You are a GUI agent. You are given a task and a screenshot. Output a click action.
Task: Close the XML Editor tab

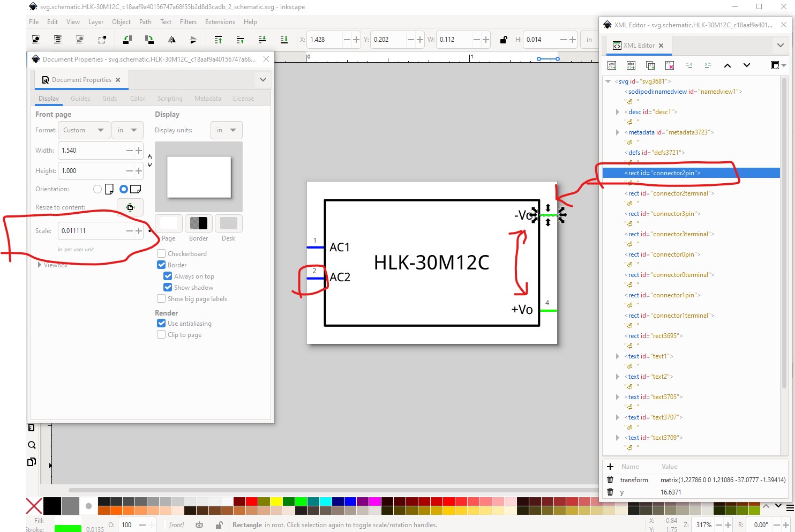[x=661, y=46]
